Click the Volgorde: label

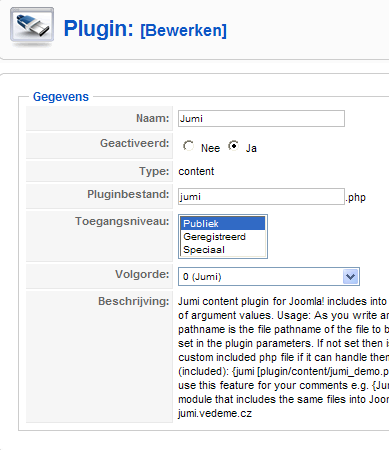coord(142,274)
